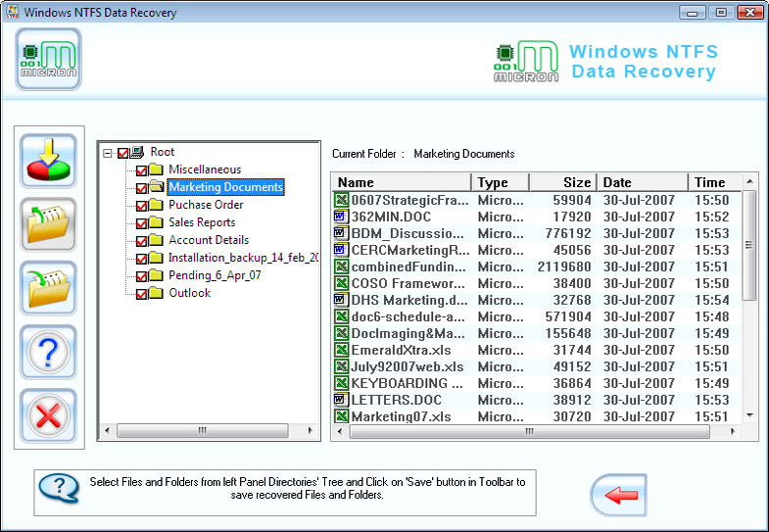
Task: Click the Word icon of 362MIN.DOC
Action: coord(341,217)
